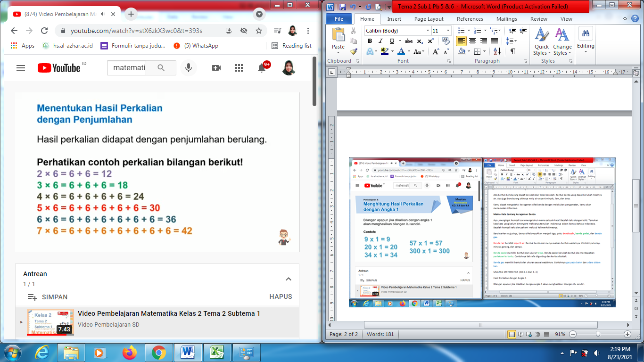Image resolution: width=644 pixels, height=362 pixels.
Task: Open the YouTube apps grid icon
Action: point(239,68)
